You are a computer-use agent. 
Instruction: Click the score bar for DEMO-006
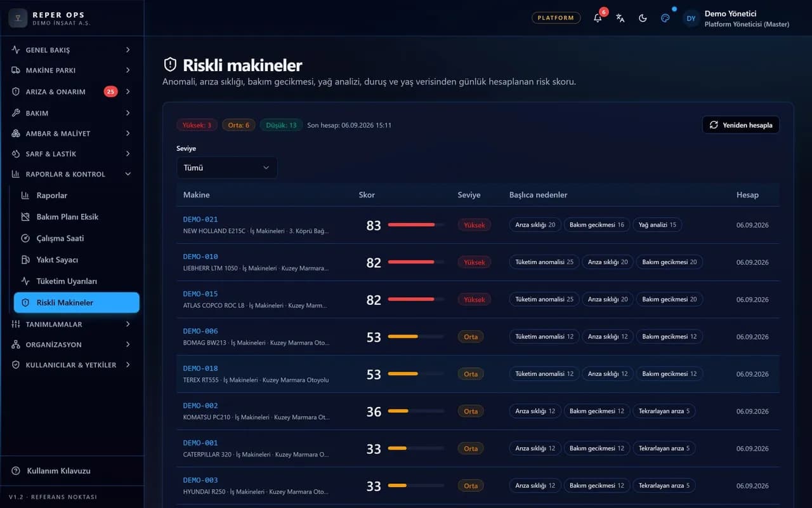[416, 337]
